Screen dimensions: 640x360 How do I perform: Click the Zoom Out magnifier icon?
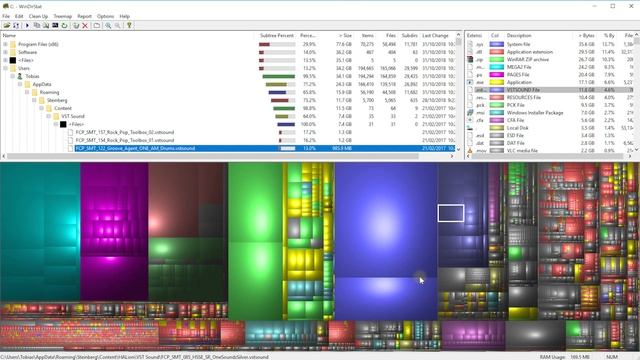(118, 25)
